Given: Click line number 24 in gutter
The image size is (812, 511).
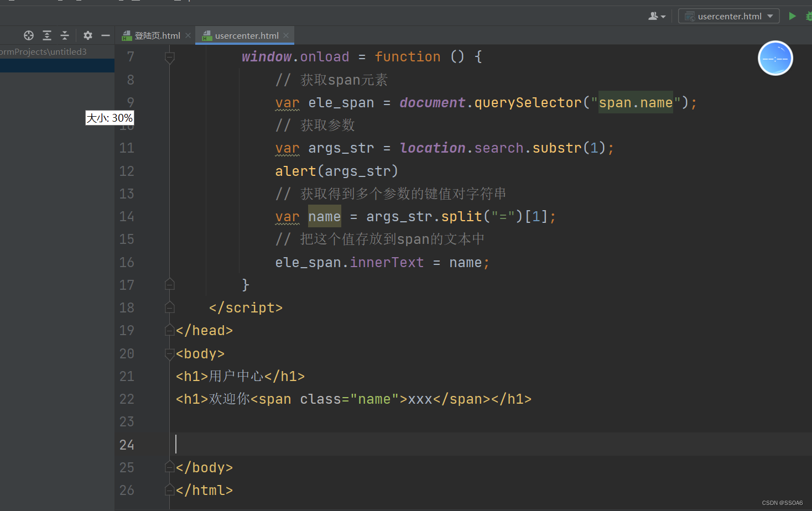Looking at the screenshot, I should (x=127, y=445).
